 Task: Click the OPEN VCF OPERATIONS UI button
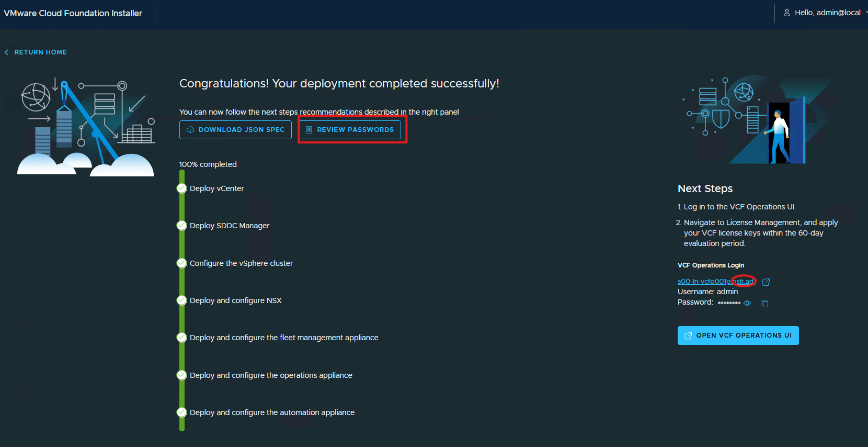(x=738, y=336)
